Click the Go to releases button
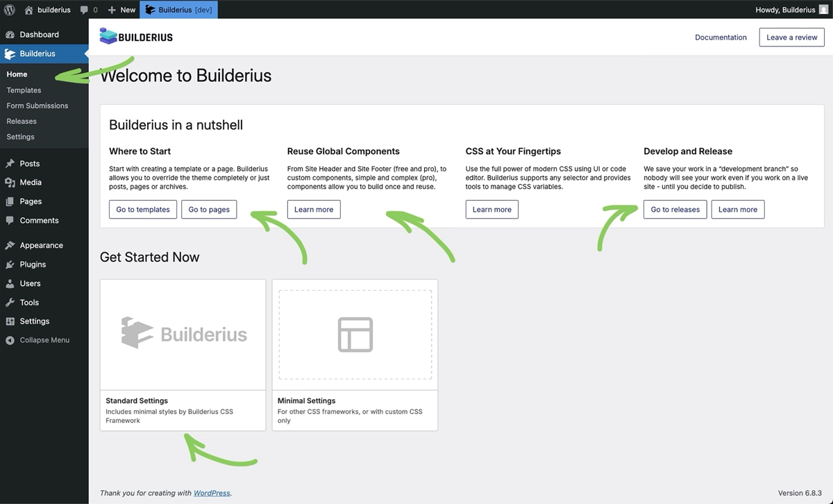This screenshot has height=504, width=833. click(674, 209)
